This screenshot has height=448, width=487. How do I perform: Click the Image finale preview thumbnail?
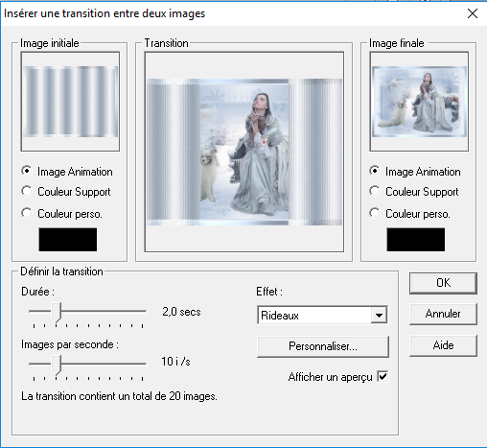(419, 102)
